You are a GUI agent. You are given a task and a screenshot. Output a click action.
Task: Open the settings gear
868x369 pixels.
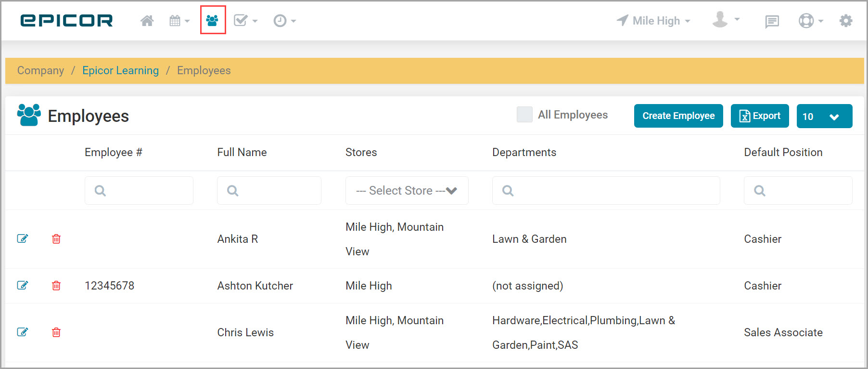click(845, 21)
